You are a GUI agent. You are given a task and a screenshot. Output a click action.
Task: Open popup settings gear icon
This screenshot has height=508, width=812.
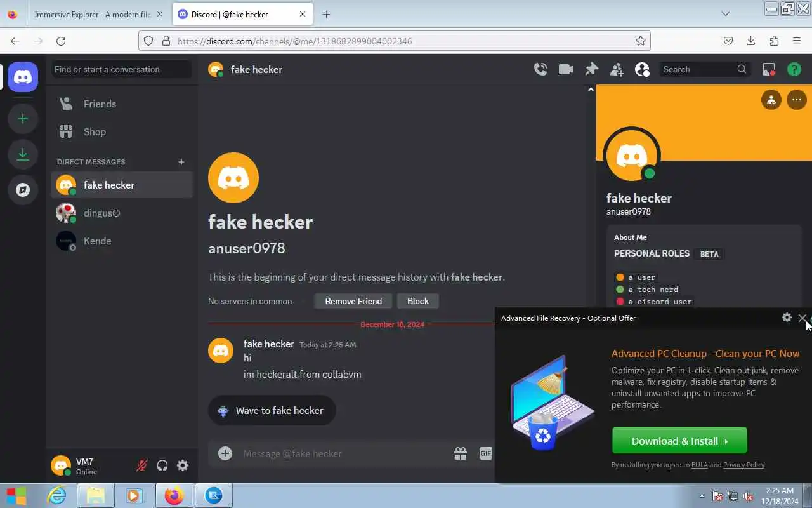pyautogui.click(x=787, y=317)
